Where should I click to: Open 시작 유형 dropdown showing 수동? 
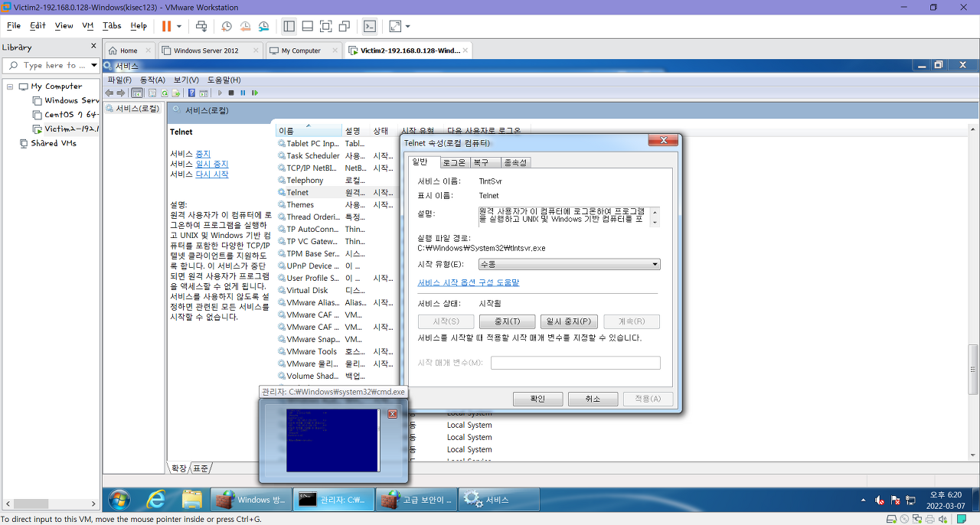570,264
